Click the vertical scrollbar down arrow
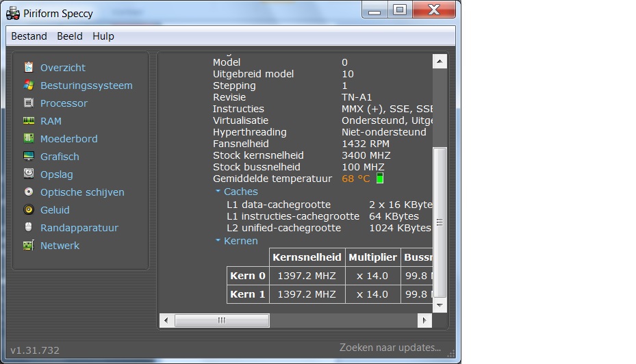This screenshot has width=636, height=364. 440,305
